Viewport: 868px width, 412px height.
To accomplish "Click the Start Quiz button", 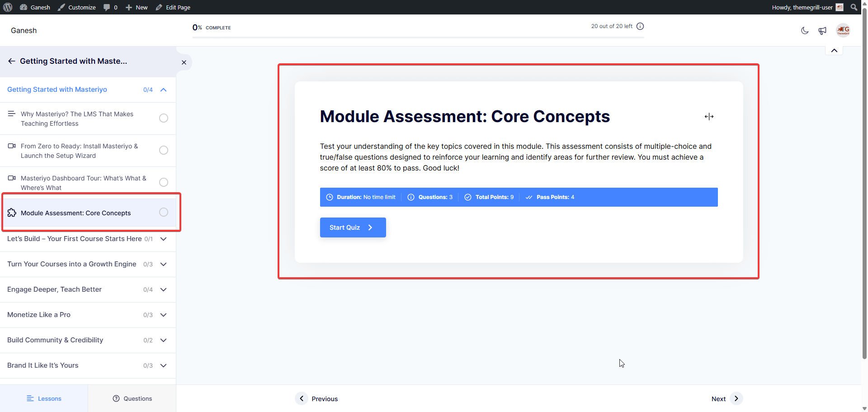I will pos(353,227).
